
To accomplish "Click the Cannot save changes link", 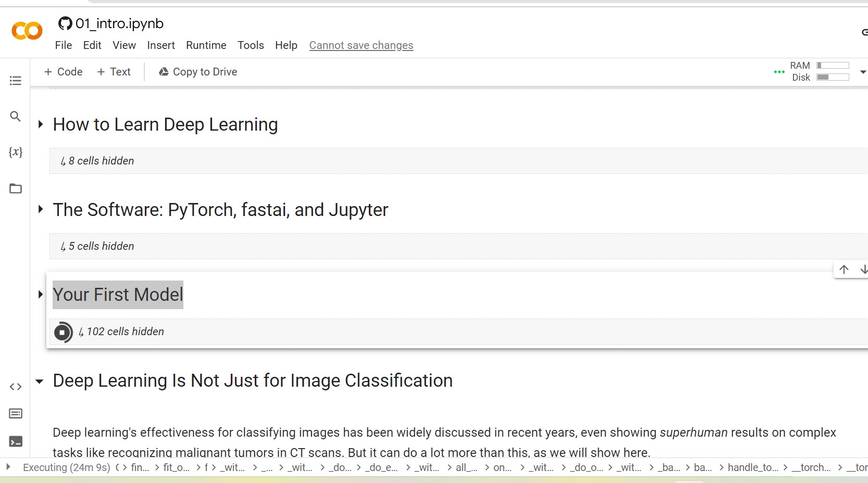I will (x=361, y=45).
